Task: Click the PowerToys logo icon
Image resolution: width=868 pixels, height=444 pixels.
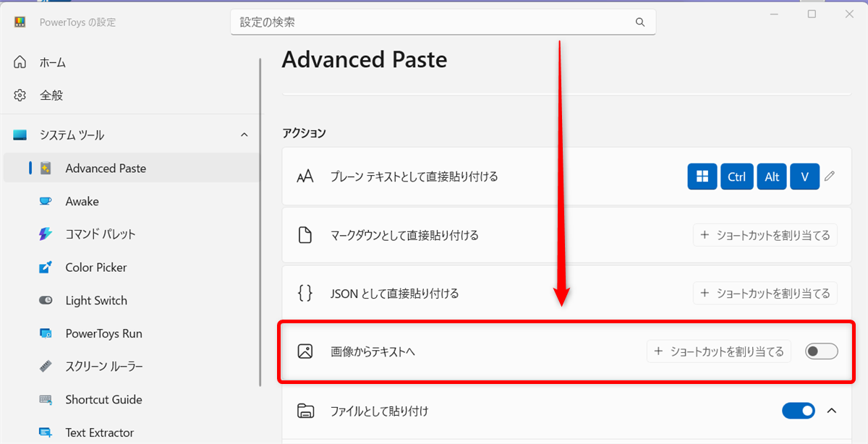Action: pos(20,22)
